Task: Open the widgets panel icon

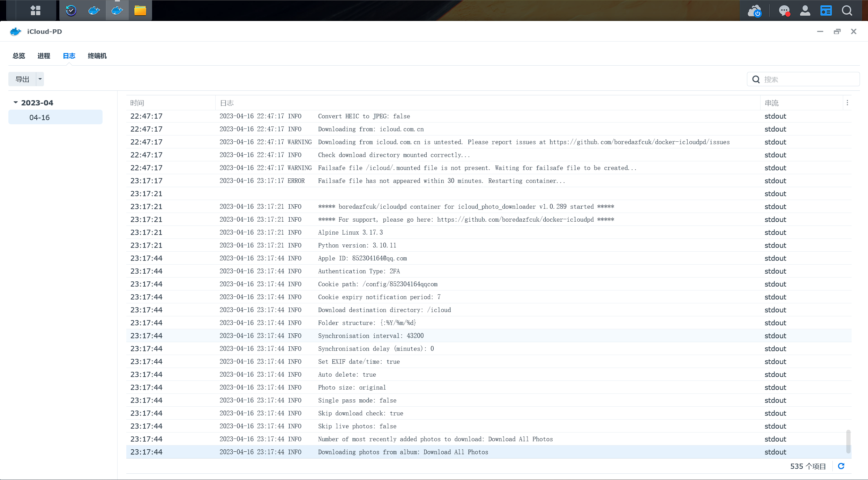Action: pos(826,10)
